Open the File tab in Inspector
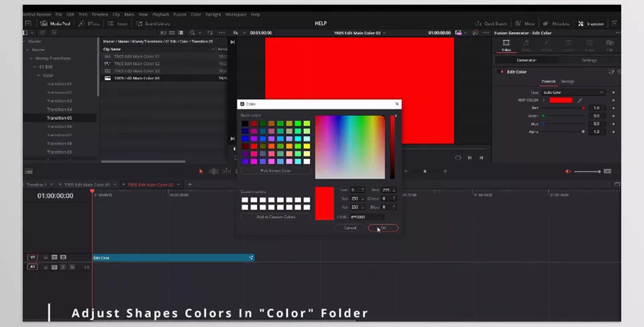 [x=610, y=45]
